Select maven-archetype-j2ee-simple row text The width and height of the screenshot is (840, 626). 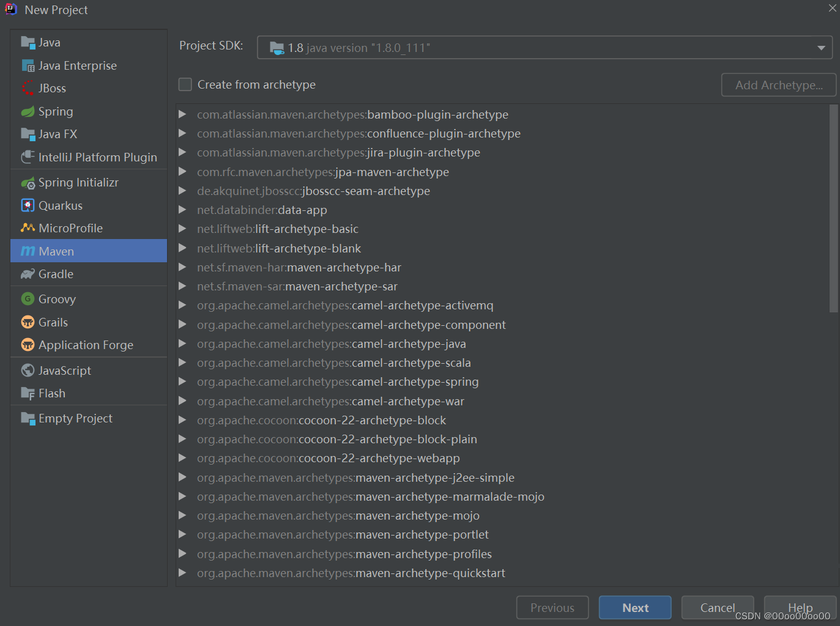[355, 477]
